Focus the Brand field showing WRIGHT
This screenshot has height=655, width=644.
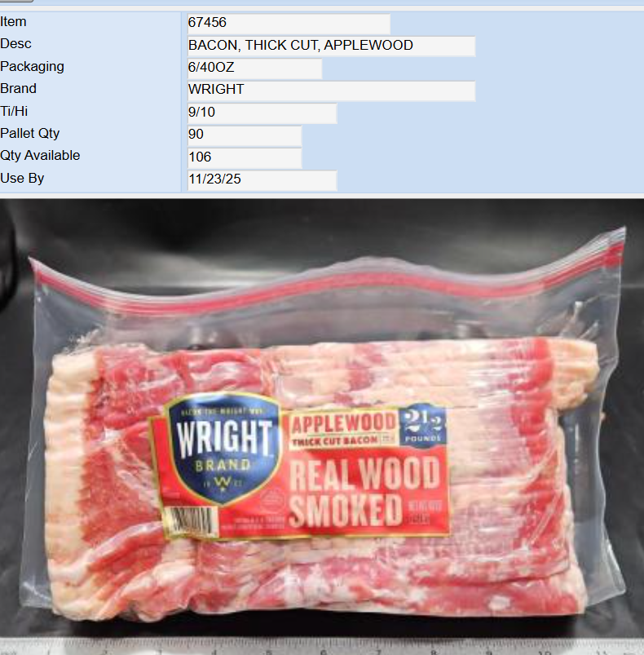[332, 91]
